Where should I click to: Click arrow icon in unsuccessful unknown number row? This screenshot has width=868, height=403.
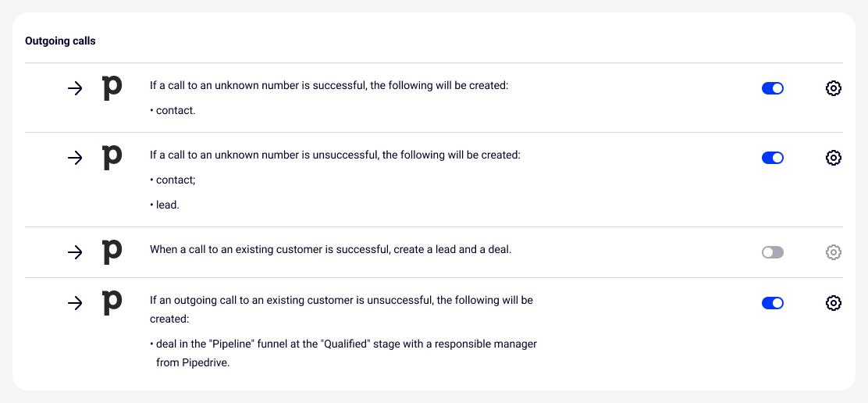(75, 158)
